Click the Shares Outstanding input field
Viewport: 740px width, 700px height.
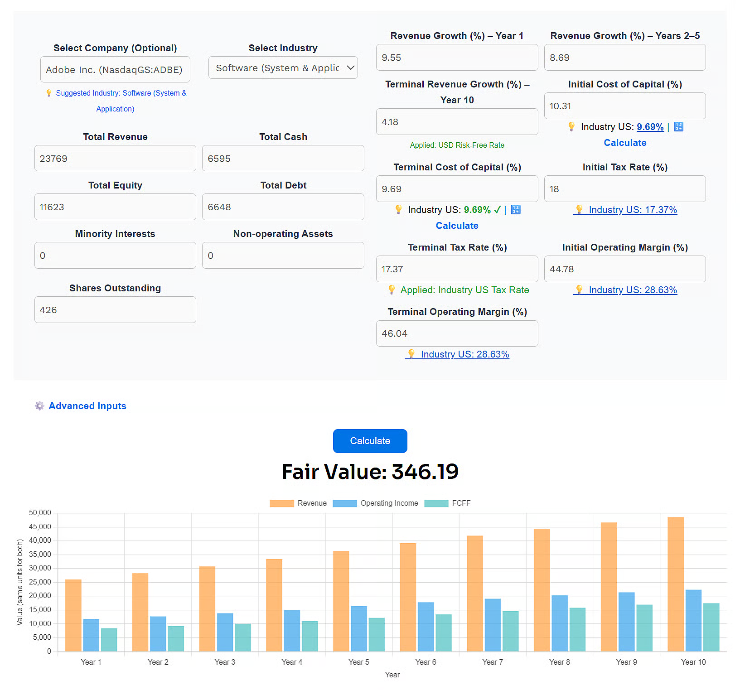tap(115, 310)
